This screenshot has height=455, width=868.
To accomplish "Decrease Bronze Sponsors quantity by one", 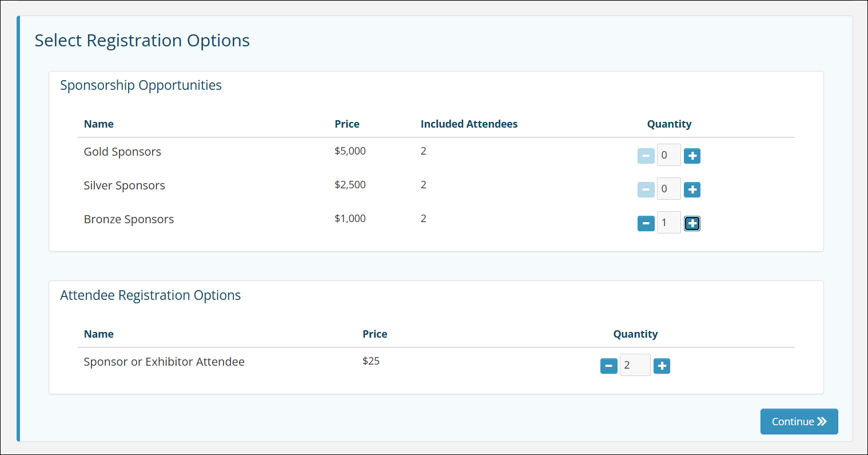I will pos(646,223).
